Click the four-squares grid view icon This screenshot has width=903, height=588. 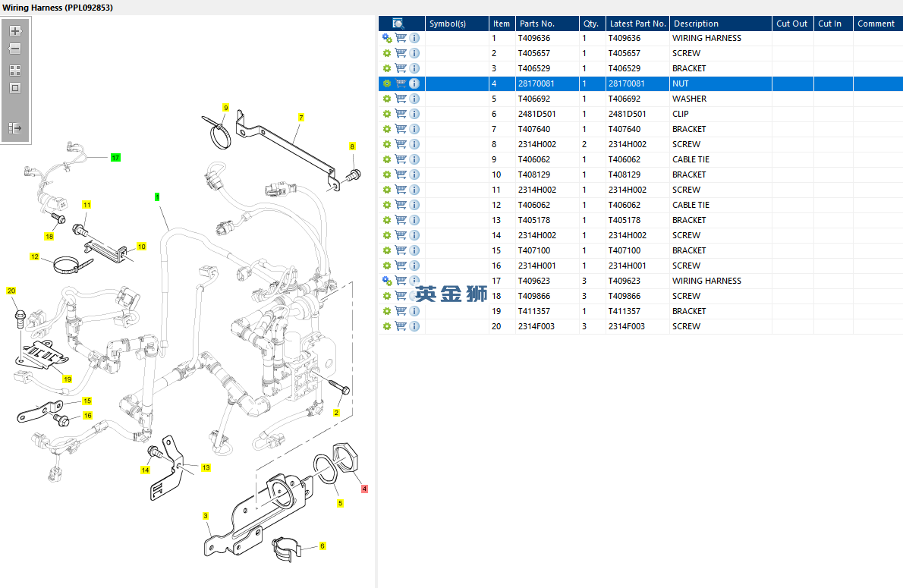(x=15, y=71)
